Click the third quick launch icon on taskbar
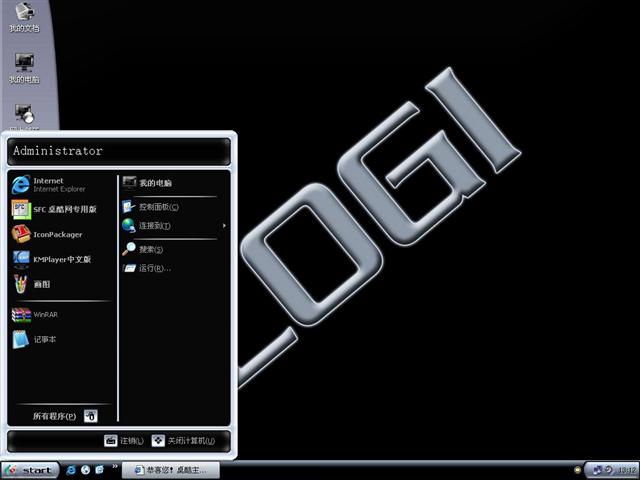The height and width of the screenshot is (480, 640). [x=100, y=470]
